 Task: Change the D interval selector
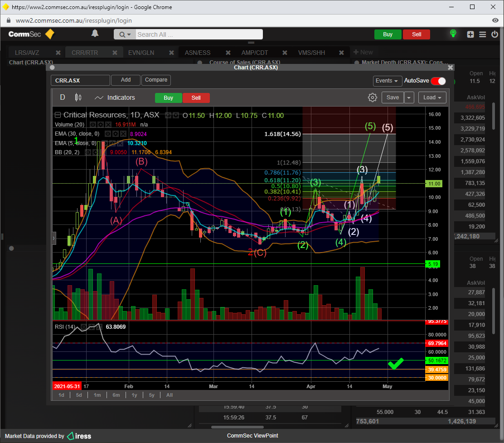pos(63,97)
